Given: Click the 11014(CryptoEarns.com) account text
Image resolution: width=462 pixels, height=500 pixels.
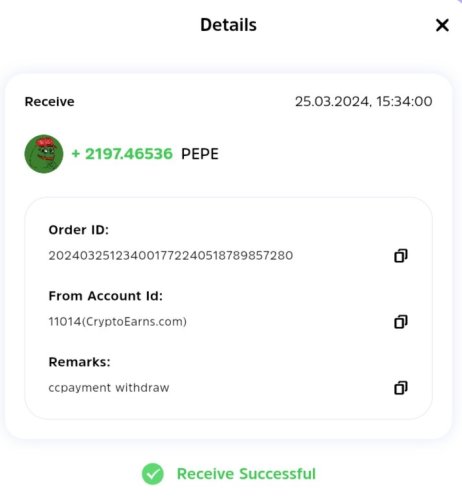Looking at the screenshot, I should (x=117, y=322).
